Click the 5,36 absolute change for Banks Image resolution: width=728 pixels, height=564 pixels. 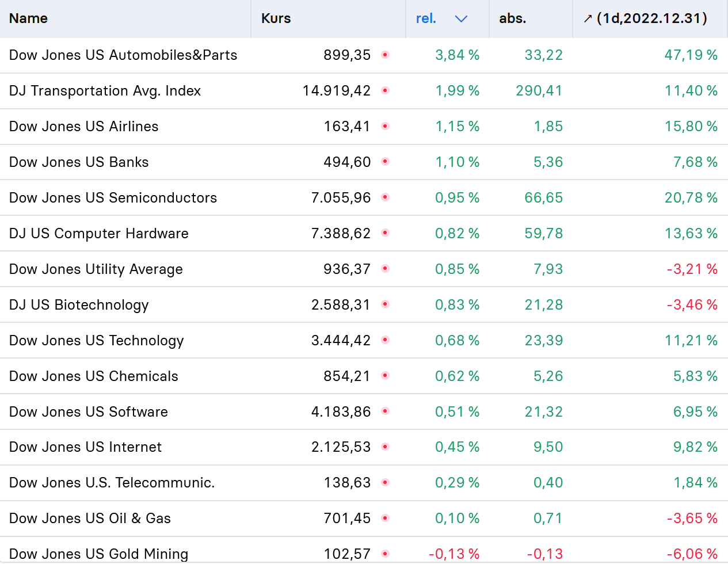548,162
